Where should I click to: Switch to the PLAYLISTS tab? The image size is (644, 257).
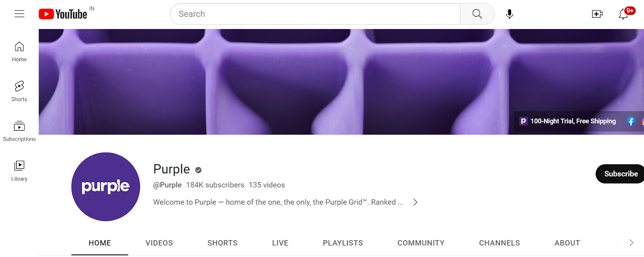click(x=343, y=243)
